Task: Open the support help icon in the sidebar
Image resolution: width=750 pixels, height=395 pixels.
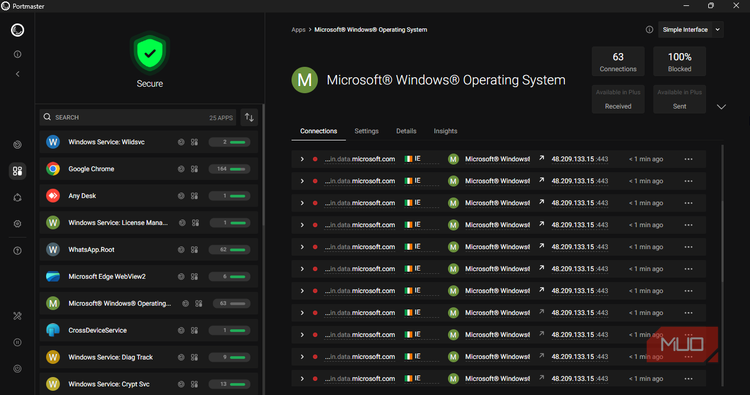Action: coord(17,251)
